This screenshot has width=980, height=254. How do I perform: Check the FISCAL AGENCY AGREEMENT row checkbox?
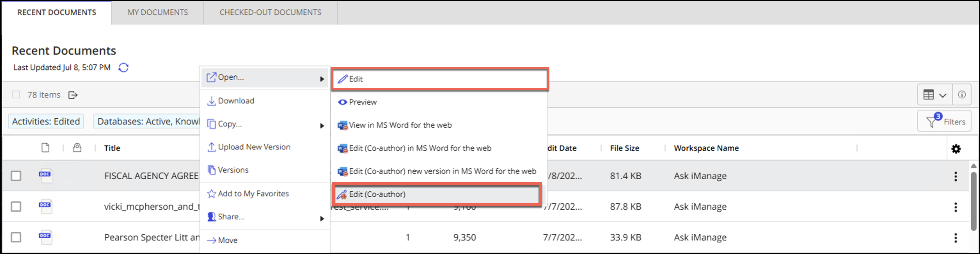(16, 176)
